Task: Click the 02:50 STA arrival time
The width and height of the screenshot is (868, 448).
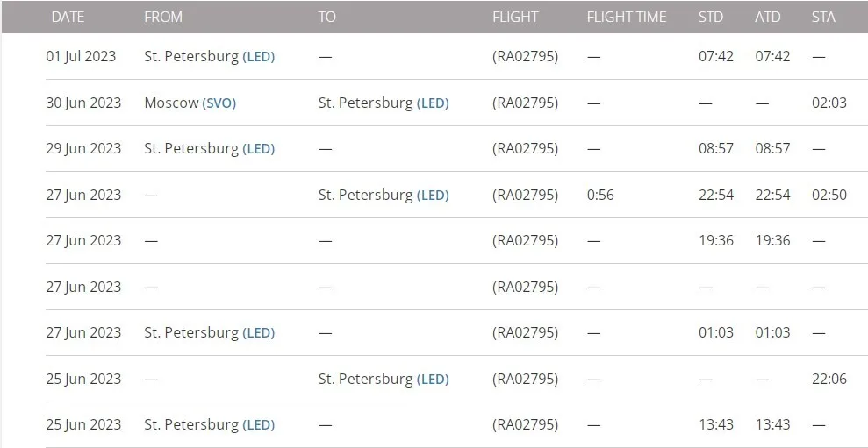Action: pyautogui.click(x=829, y=195)
